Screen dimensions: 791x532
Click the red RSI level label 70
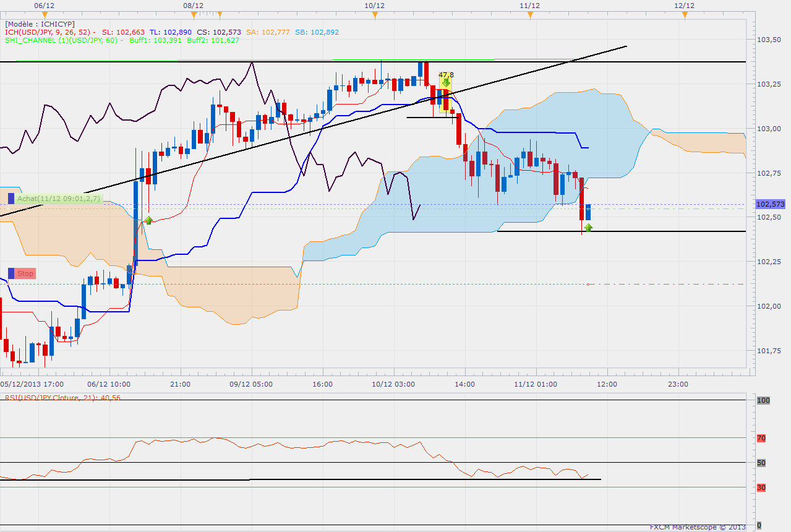click(761, 438)
